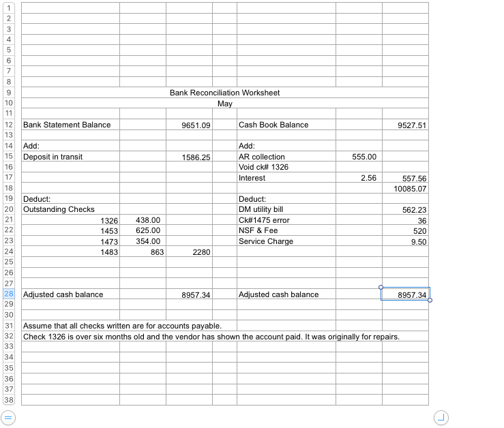
Task: Click the left Adjusted cash balance label
Action: coord(70,294)
